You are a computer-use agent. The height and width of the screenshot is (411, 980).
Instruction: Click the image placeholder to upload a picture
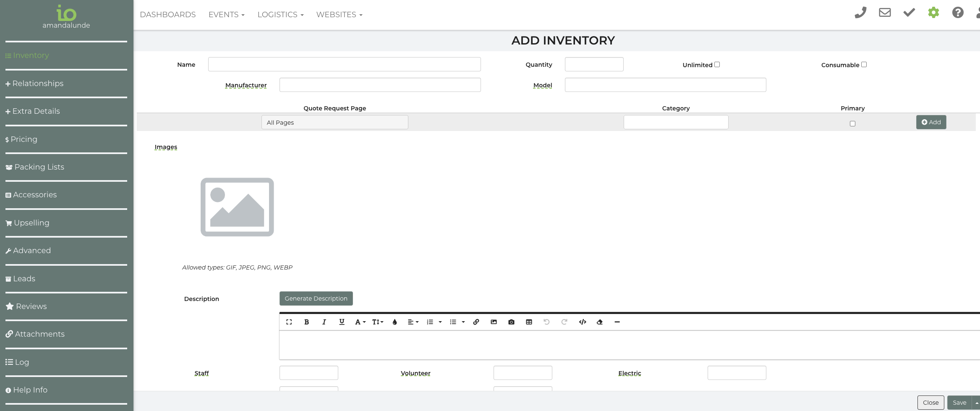pos(237,207)
